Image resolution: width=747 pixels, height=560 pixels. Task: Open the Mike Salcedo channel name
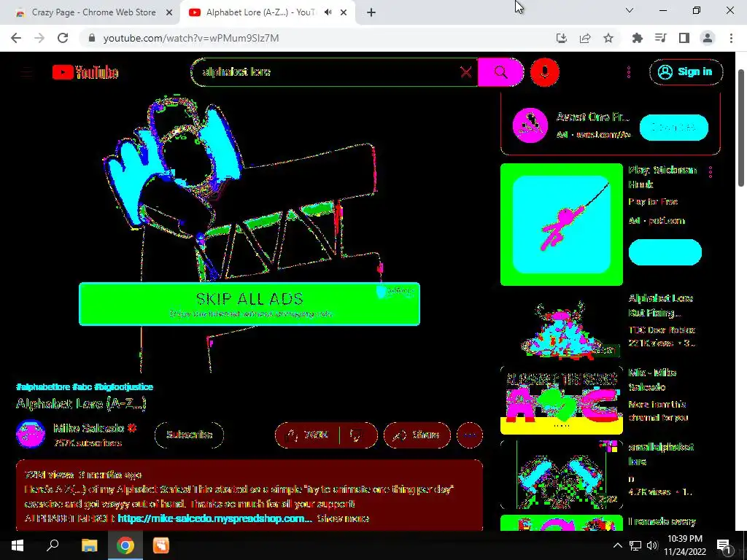coord(88,428)
